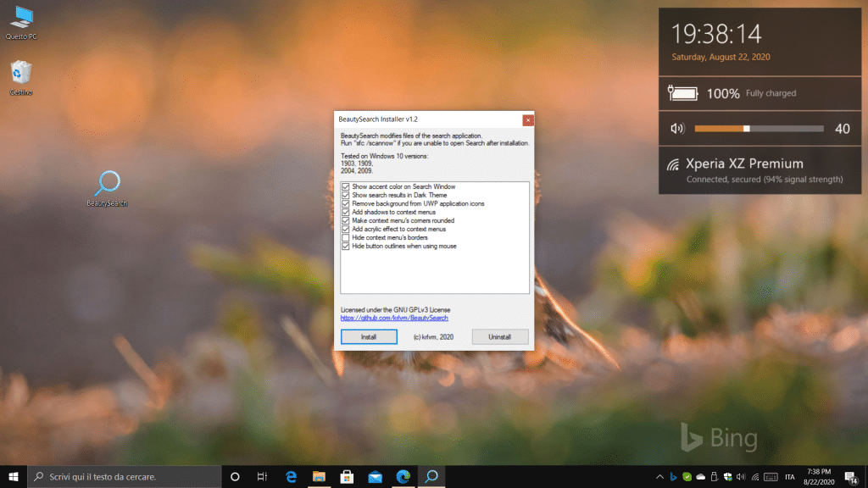This screenshot has width=868, height=488.
Task: Toggle Show search results in Dark Theme
Action: [x=346, y=195]
